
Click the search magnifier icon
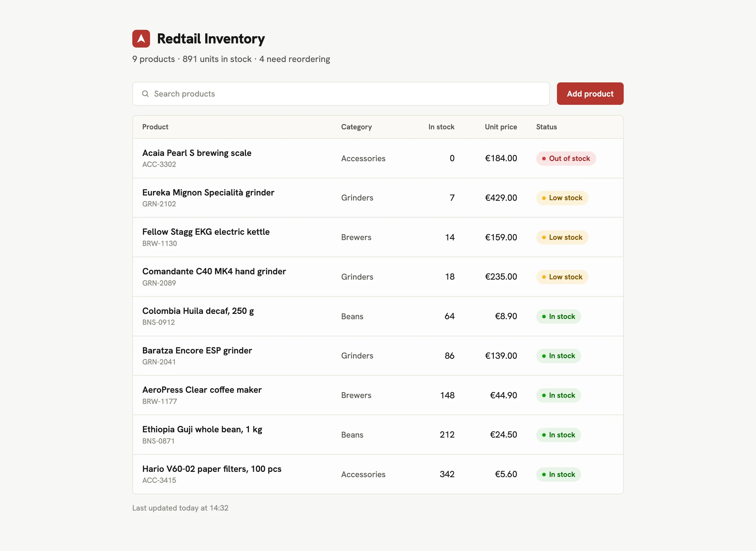click(145, 94)
